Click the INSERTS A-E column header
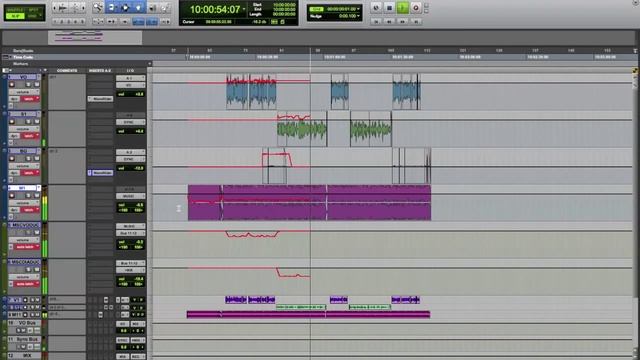The height and width of the screenshot is (360, 640). 100,71
